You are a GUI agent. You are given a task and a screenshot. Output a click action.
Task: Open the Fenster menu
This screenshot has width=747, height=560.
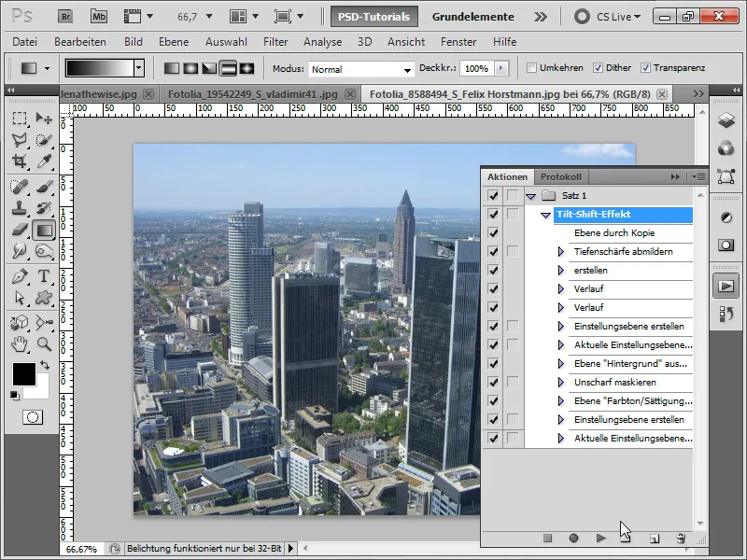point(458,42)
